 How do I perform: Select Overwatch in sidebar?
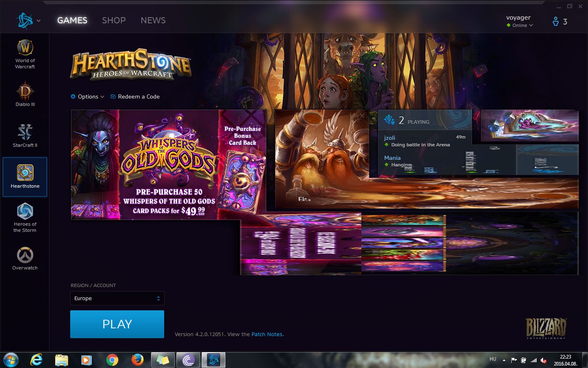coord(25,258)
